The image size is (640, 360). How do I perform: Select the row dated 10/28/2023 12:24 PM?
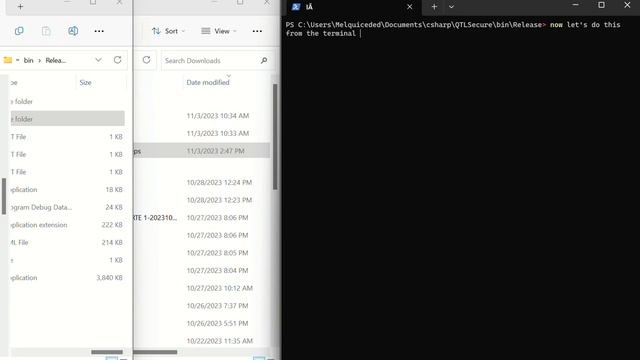tap(202, 182)
